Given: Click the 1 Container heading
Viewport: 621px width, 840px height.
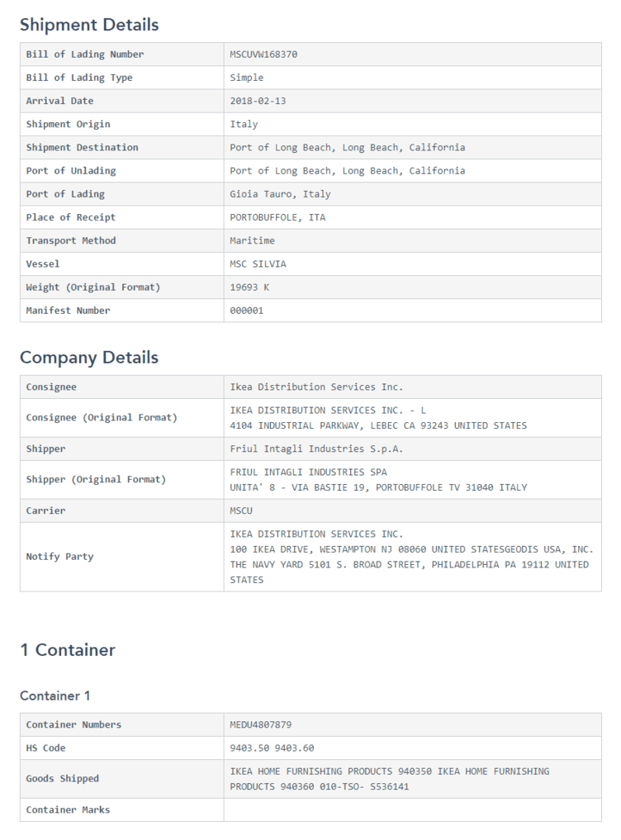Looking at the screenshot, I should (68, 650).
